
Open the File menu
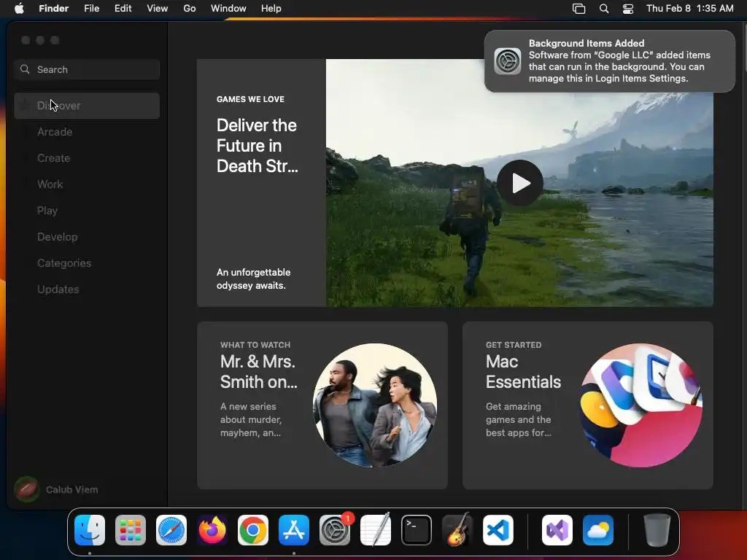tap(91, 8)
